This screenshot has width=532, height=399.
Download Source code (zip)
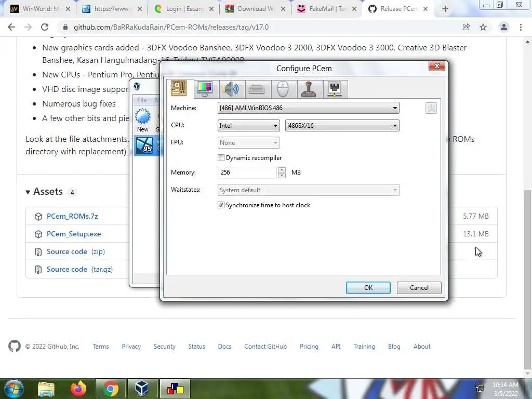[x=76, y=251]
